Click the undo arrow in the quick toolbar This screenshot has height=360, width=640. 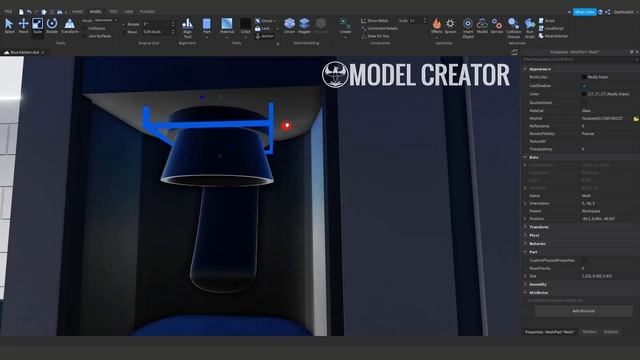(29, 12)
